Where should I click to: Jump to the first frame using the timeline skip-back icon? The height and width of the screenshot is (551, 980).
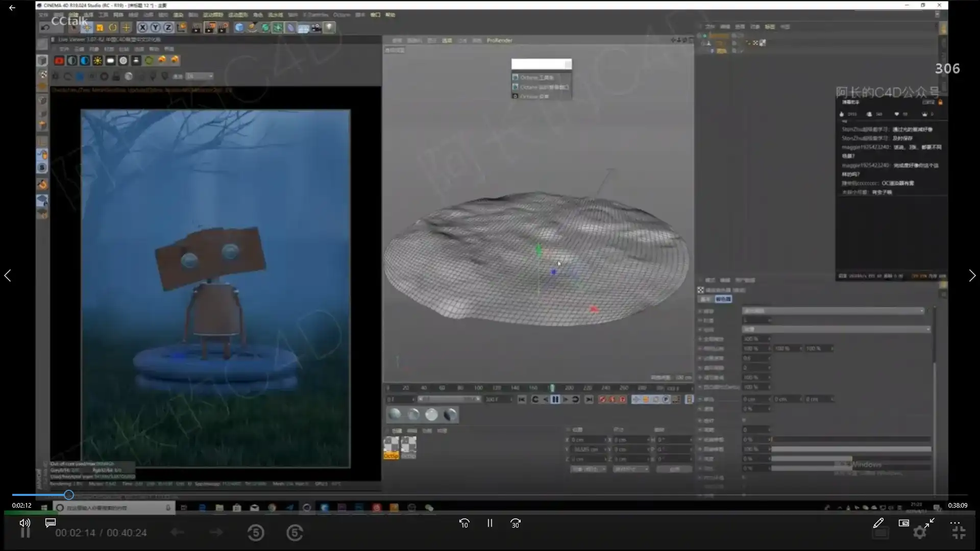(x=522, y=399)
